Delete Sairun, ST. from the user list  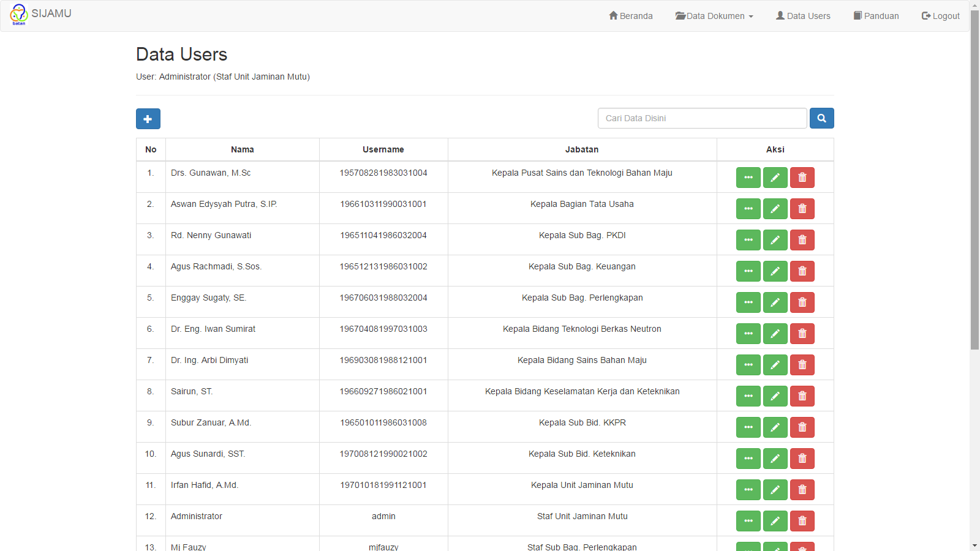click(x=802, y=396)
